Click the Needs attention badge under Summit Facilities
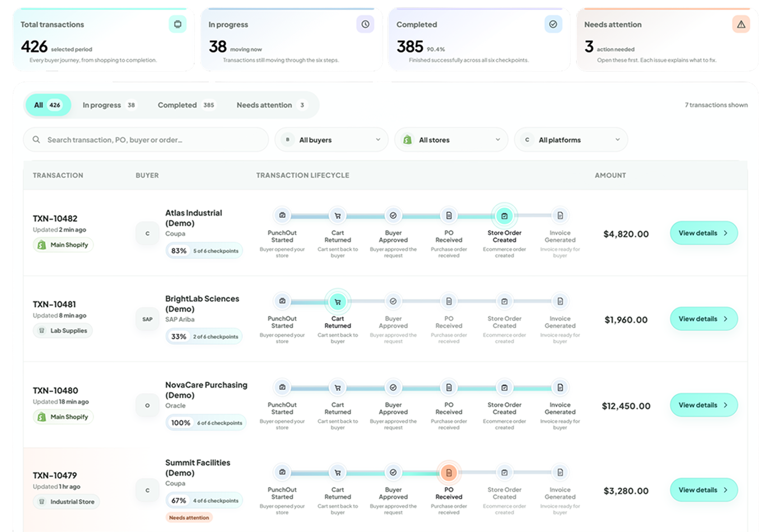Viewport: 769px width, 532px height. coord(189,517)
